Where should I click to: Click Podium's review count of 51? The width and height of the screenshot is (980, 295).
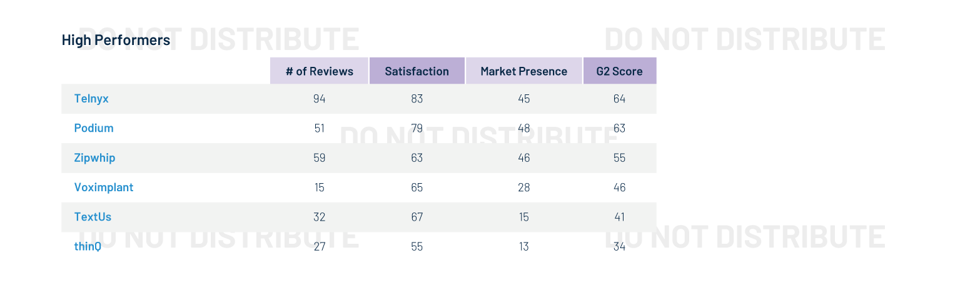pos(320,128)
